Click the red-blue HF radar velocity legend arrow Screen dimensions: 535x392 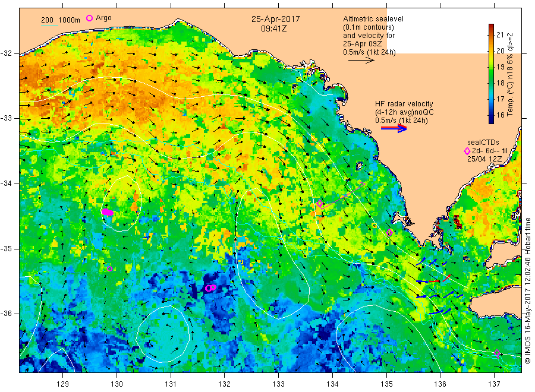[x=394, y=128]
